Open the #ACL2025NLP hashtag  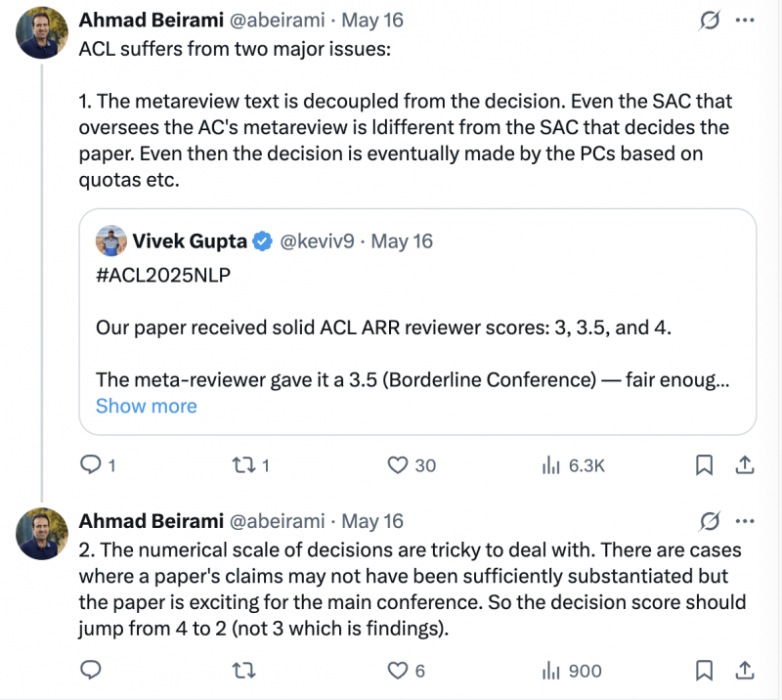click(x=163, y=275)
